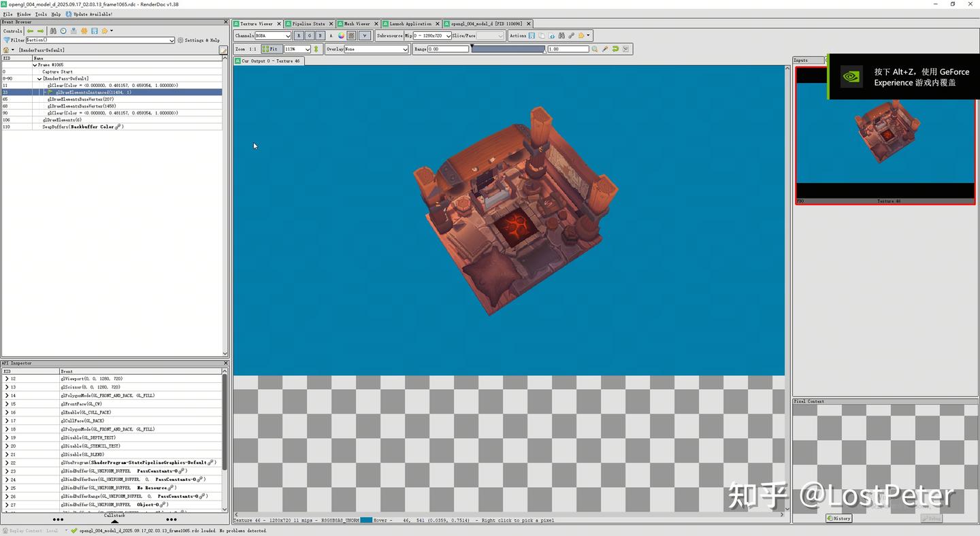Collapse the Frame #1065 tree node
980x536 pixels.
(35, 65)
